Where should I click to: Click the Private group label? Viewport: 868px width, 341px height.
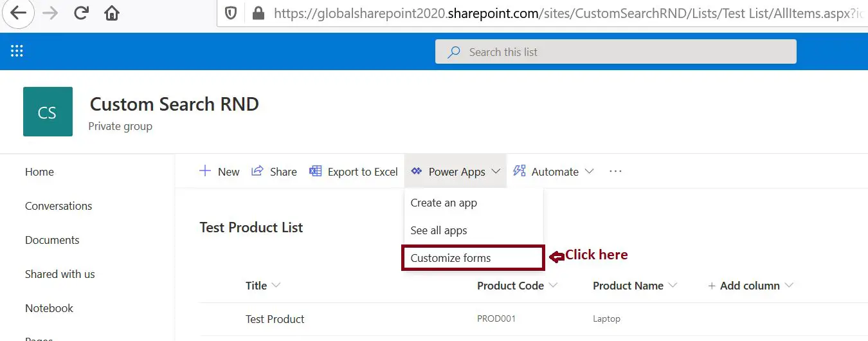[x=120, y=126]
